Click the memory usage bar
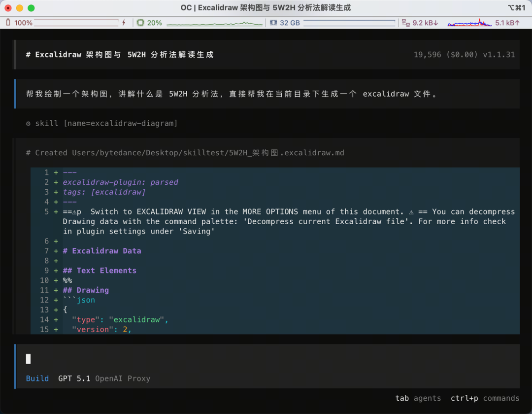Screen dimensions: 532x414 [x=349, y=23]
